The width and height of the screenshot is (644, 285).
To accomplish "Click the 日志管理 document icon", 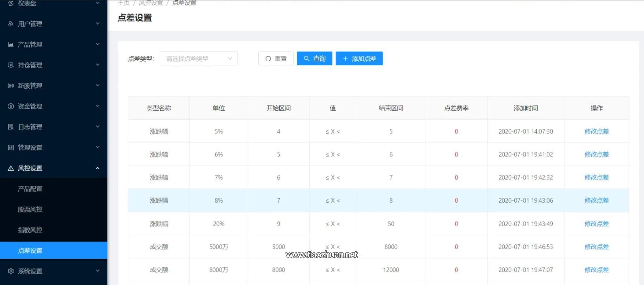I will 11,127.
